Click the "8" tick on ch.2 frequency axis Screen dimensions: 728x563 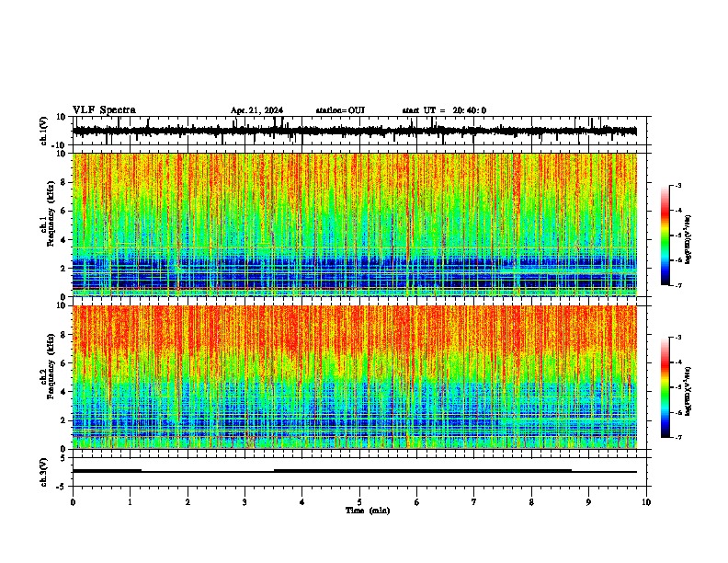coord(64,335)
